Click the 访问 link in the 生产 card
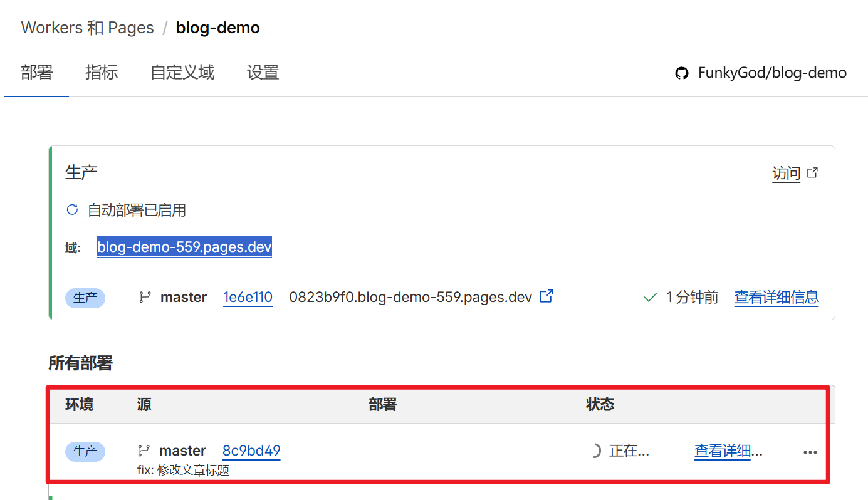This screenshot has height=500, width=868. pyautogui.click(x=786, y=174)
